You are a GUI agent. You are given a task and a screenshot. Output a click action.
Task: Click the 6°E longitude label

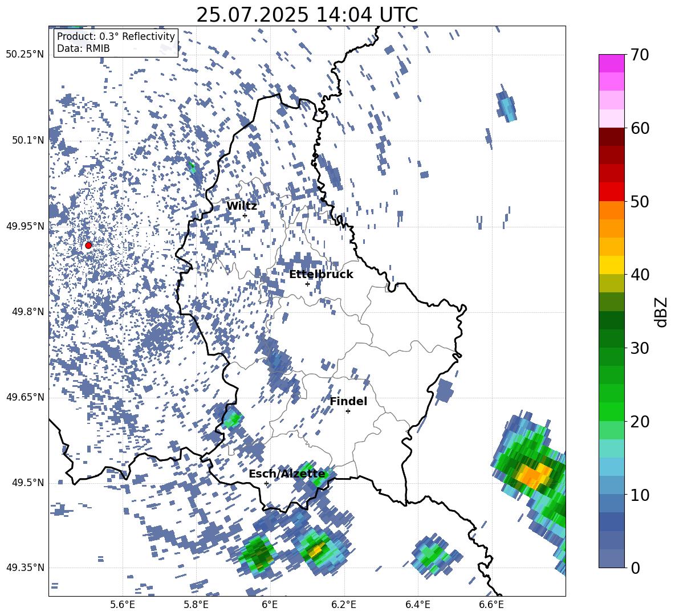pyautogui.click(x=270, y=605)
